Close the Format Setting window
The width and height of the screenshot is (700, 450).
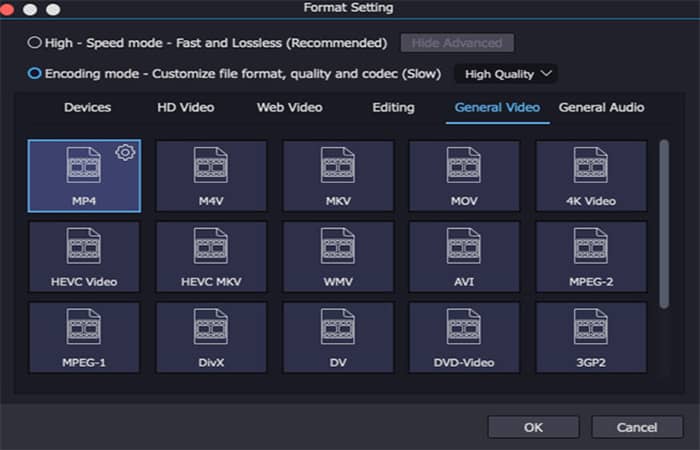tap(7, 9)
